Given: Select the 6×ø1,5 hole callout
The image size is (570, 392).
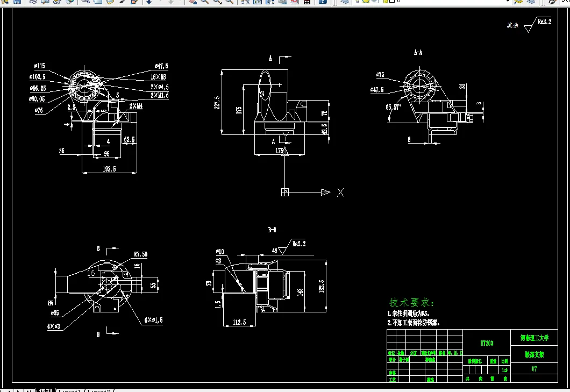Looking at the screenshot, I should (153, 320).
